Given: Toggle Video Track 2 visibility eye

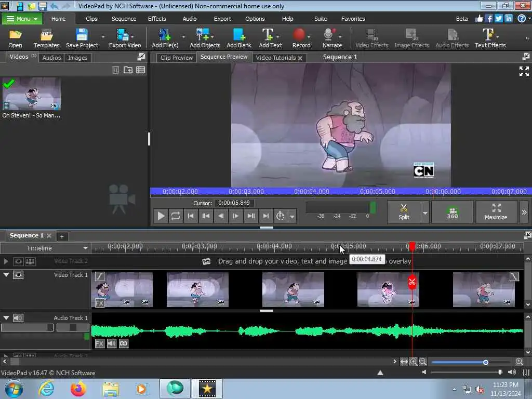Looking at the screenshot, I should pos(18,261).
